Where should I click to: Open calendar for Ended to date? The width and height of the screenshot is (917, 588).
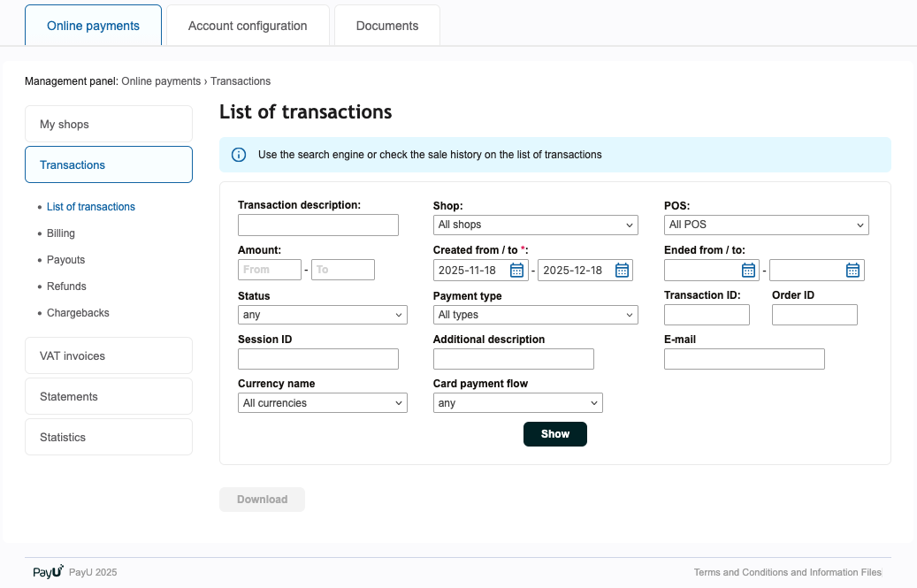tap(852, 271)
